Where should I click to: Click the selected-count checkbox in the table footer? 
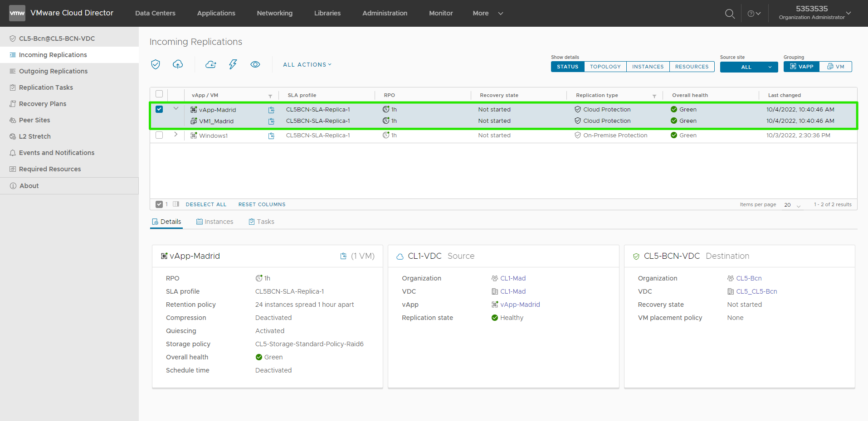(159, 204)
